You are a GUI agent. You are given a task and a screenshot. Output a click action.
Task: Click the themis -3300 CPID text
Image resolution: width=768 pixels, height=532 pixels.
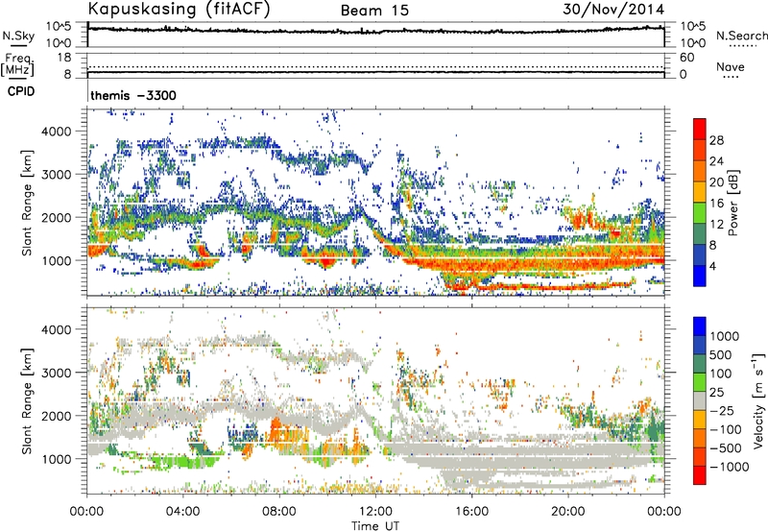point(133,95)
